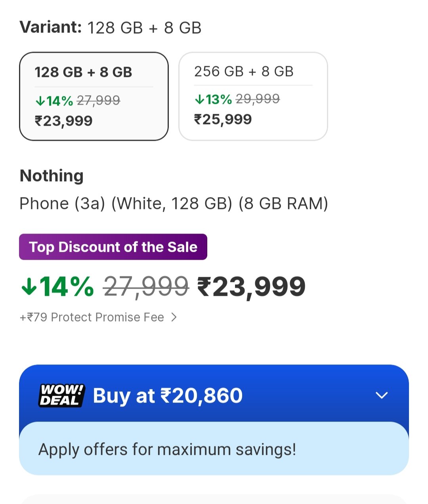Open the Nothing brand name link
This screenshot has height=504, width=428.
coord(52,175)
